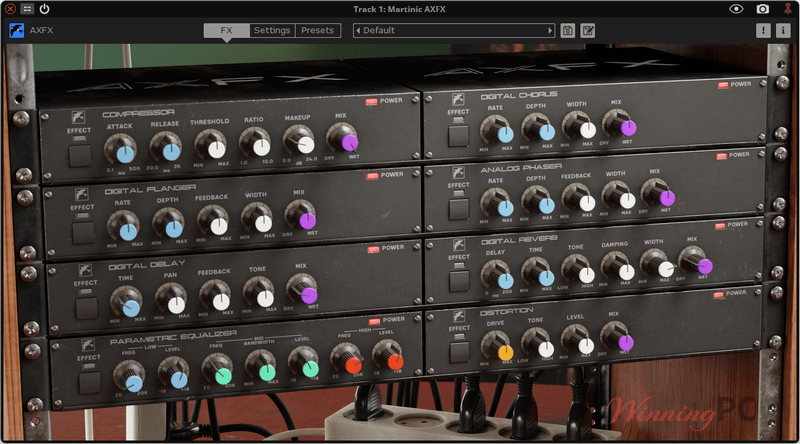Pin the window with the pushpin icon
This screenshot has height=444, width=800.
[x=788, y=9]
